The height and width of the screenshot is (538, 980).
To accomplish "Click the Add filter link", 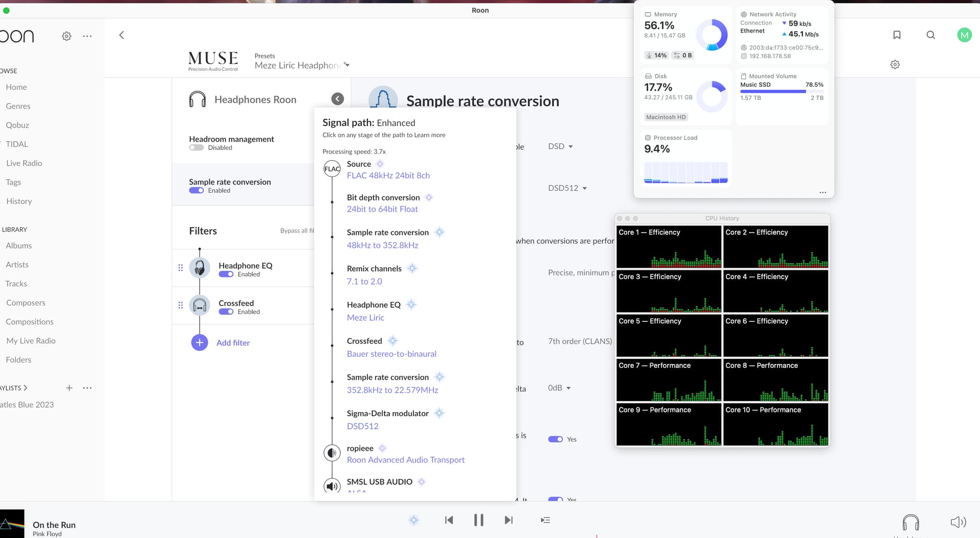I will pyautogui.click(x=233, y=343).
